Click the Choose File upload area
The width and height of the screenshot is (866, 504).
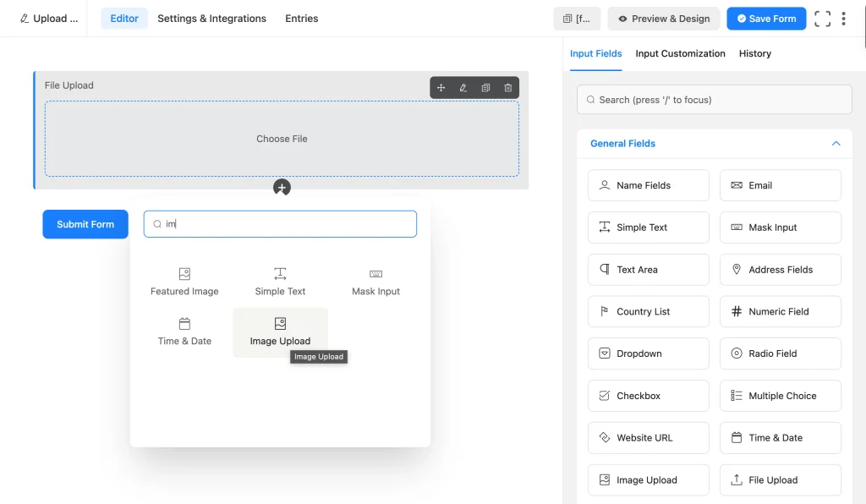point(282,139)
